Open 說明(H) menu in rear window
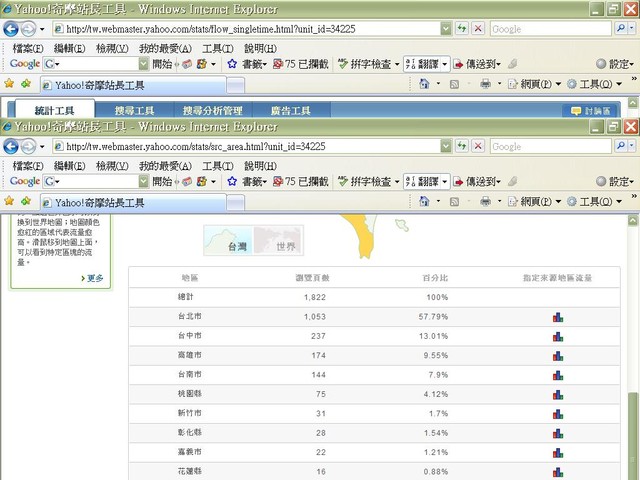The image size is (640, 480). (x=260, y=49)
